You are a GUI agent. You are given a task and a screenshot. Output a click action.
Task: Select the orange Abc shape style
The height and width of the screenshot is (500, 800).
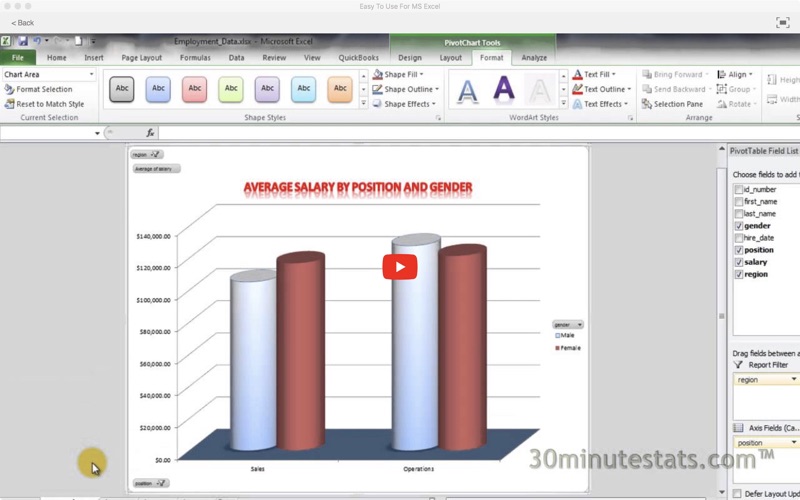coord(340,89)
